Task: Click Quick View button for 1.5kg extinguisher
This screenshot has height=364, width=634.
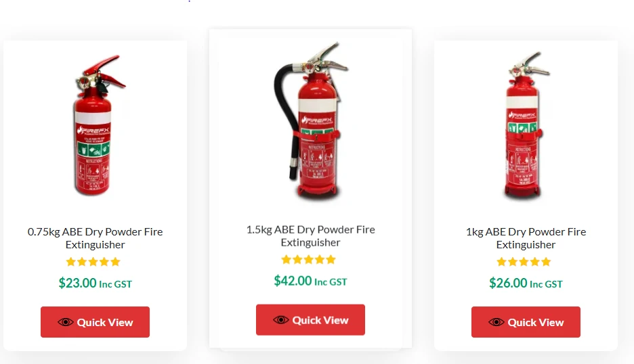Action: (x=310, y=319)
